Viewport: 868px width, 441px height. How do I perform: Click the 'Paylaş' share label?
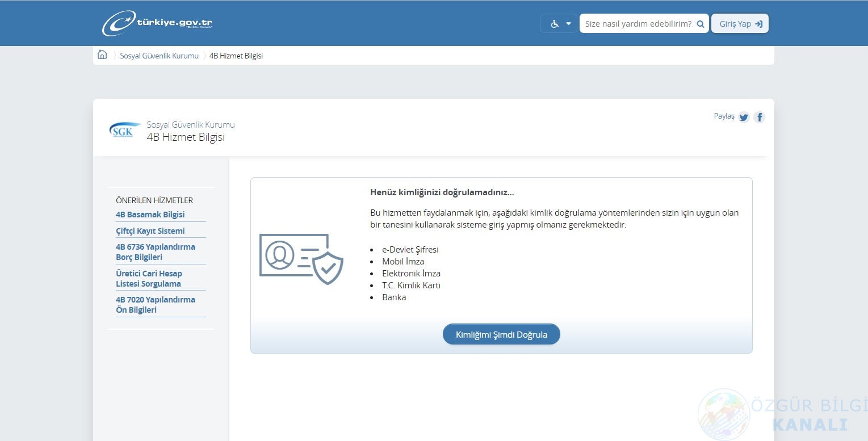pyautogui.click(x=724, y=116)
